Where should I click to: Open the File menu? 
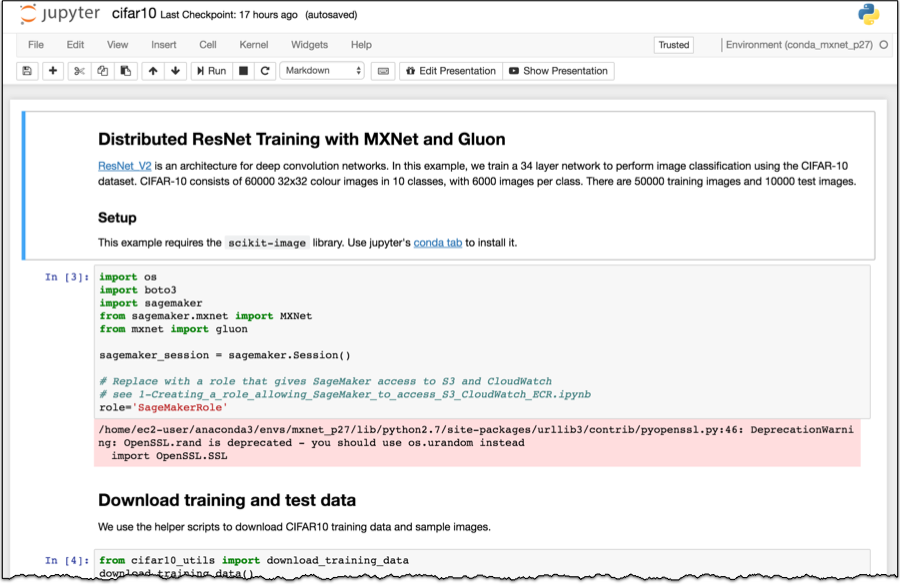point(36,45)
